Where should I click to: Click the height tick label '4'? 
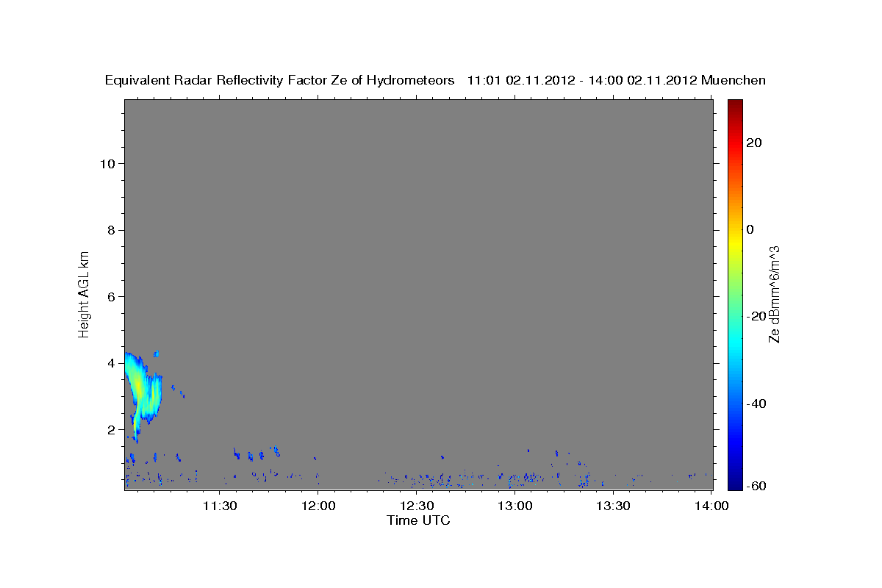click(111, 363)
